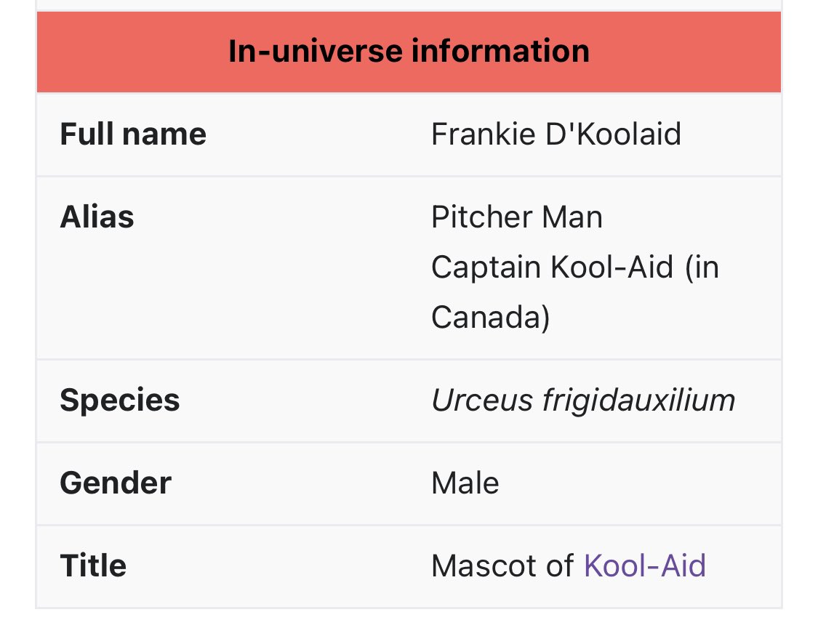This screenshot has width=818, height=644.
Task: Click the word name in Full name
Action: 164,134
